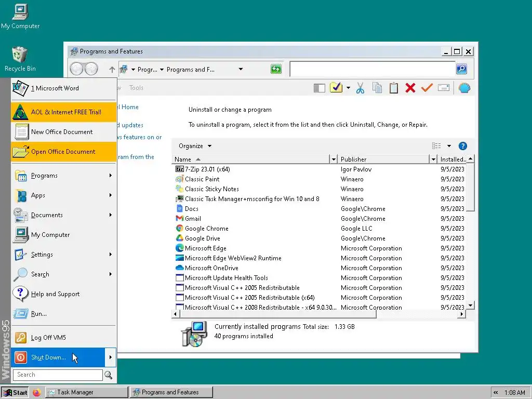Click the horizontal scrollbar of program list
The image size is (532, 399).
pyautogui.click(x=277, y=314)
